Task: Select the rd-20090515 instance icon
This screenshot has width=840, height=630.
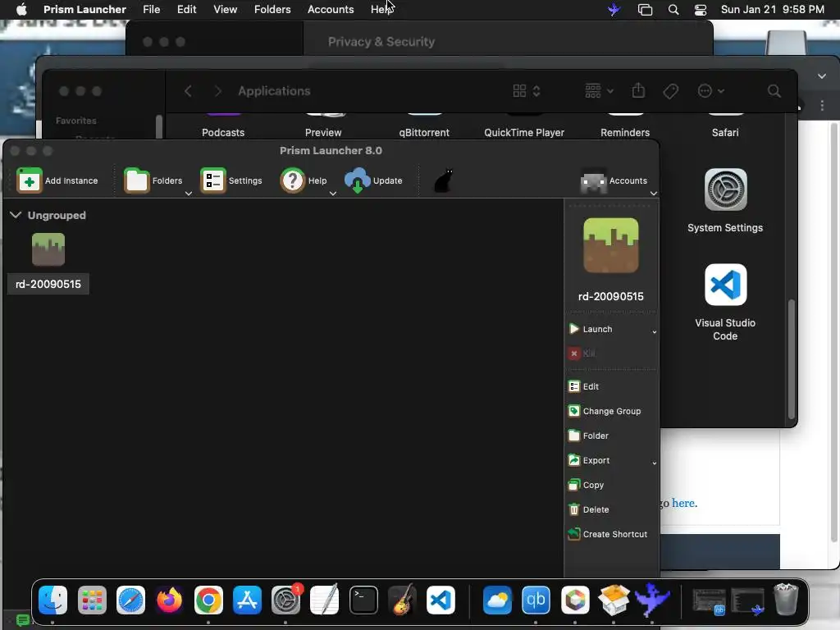Action: (x=48, y=249)
